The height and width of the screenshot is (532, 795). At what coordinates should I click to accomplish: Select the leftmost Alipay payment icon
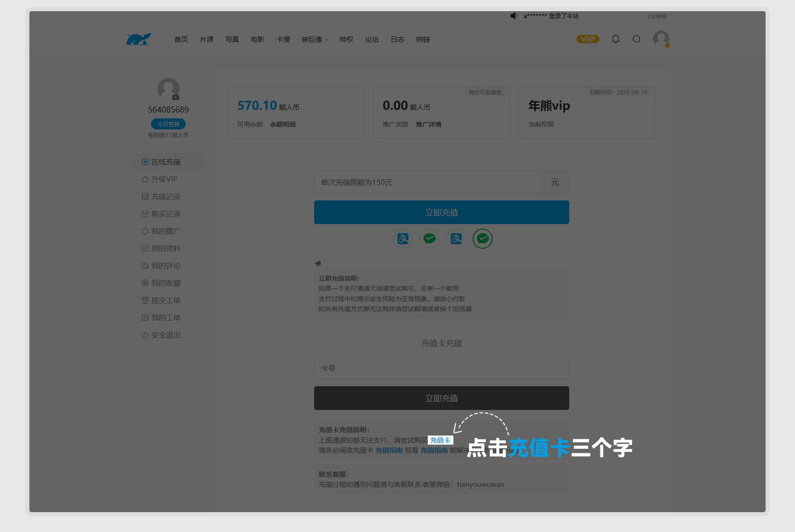403,238
